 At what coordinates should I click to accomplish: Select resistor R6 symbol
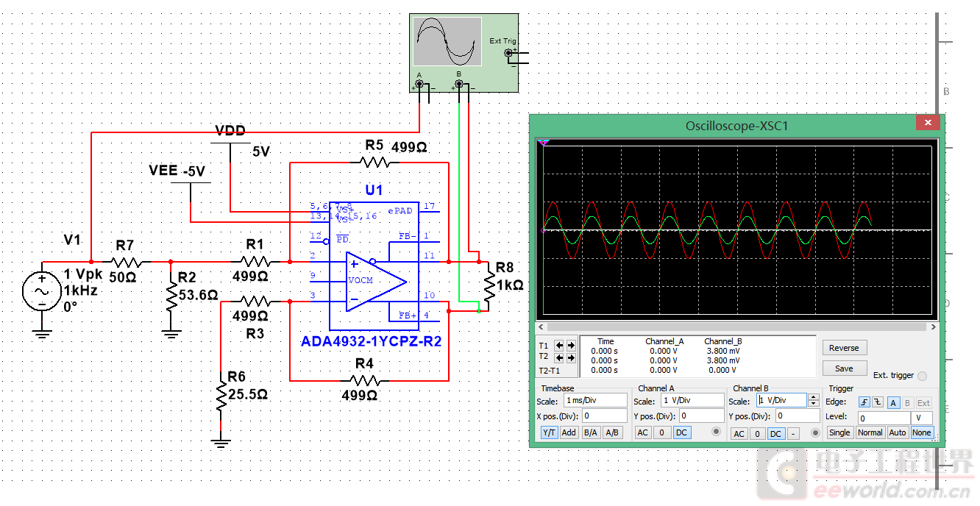221,395
